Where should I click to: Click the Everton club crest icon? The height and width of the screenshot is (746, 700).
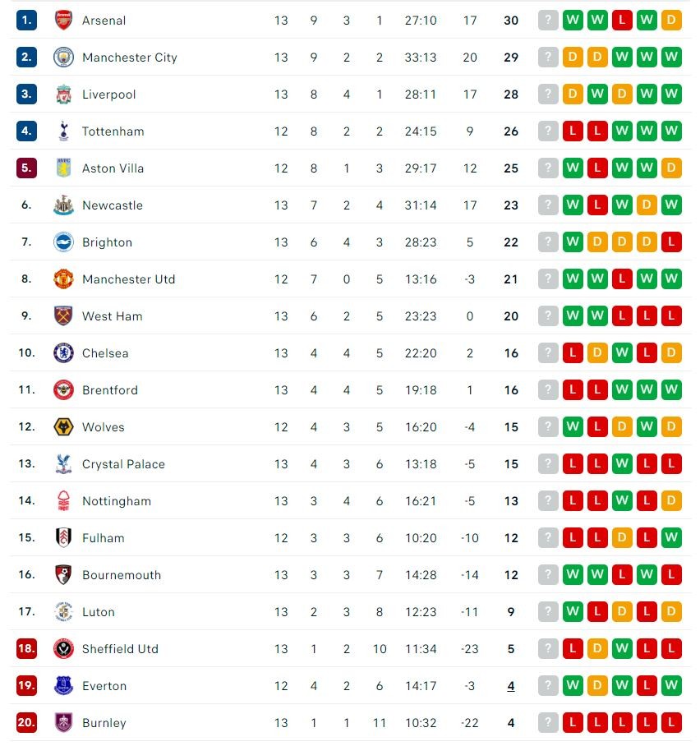pyautogui.click(x=63, y=686)
